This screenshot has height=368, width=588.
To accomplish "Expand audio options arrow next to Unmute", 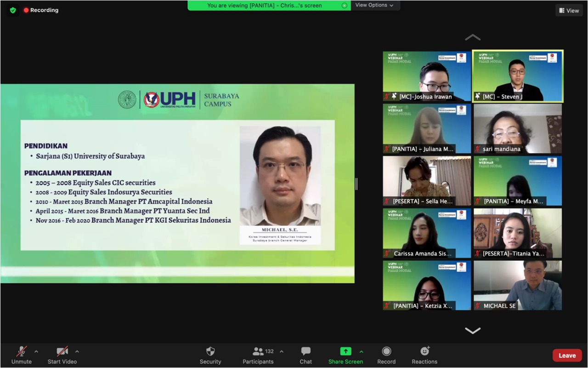I will coord(36,351).
